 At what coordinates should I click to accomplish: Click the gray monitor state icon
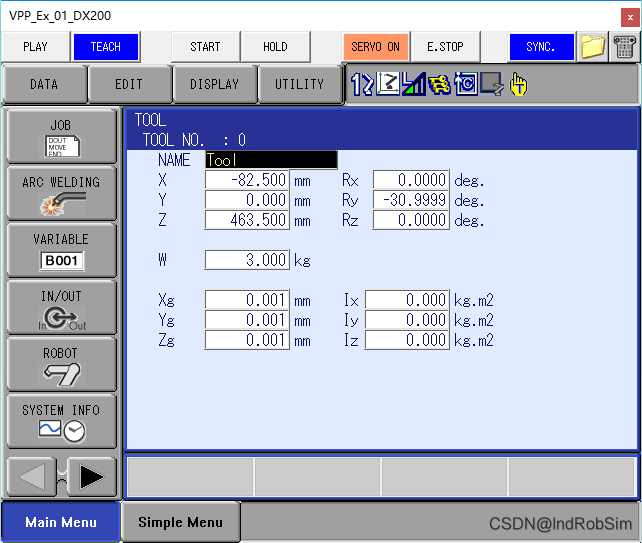[492, 84]
